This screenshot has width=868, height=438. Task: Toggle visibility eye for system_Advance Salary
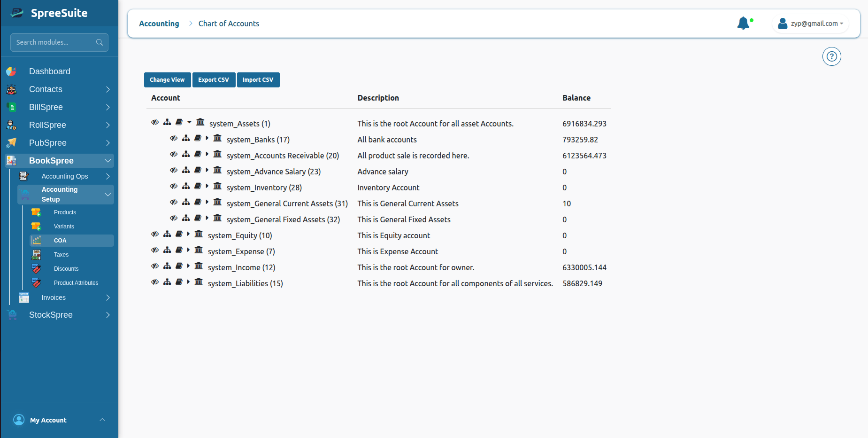[x=174, y=170]
